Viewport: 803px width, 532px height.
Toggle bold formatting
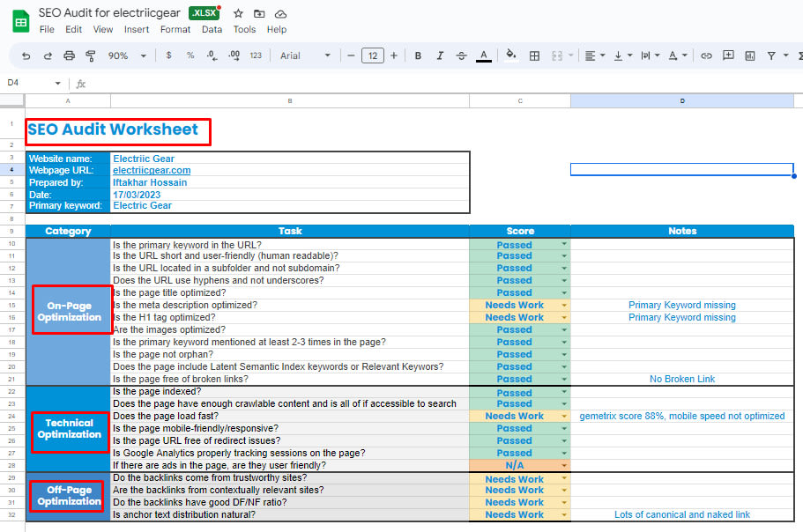click(418, 55)
